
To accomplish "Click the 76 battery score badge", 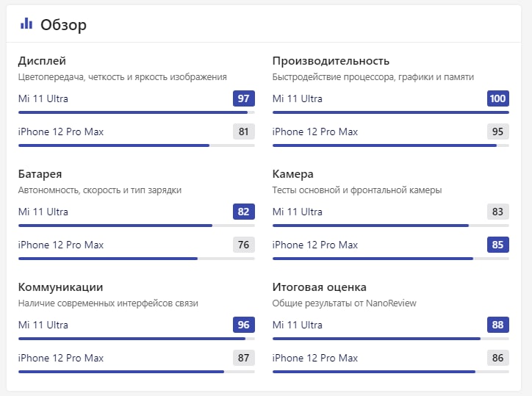I will coord(244,245).
